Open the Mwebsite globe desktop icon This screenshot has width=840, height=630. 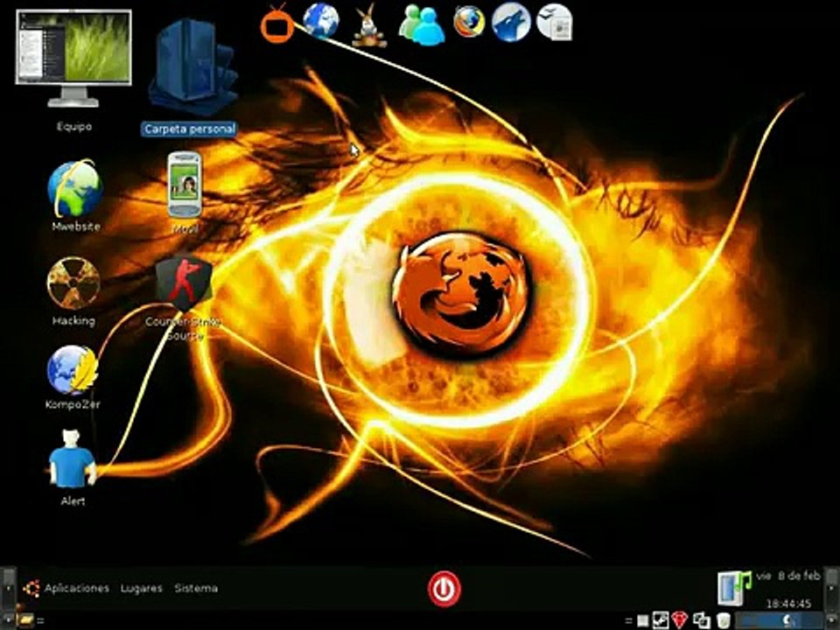coord(75,187)
